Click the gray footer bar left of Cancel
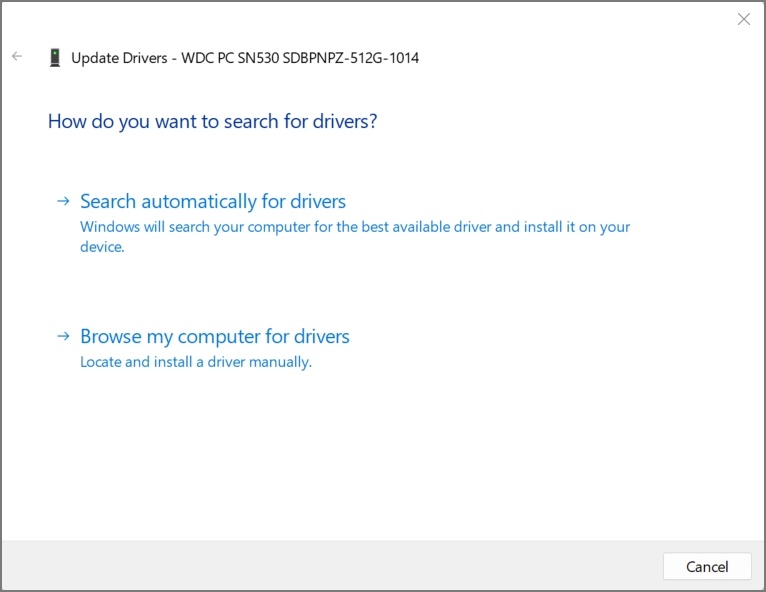Screen dimensions: 766x592 coord(330,566)
